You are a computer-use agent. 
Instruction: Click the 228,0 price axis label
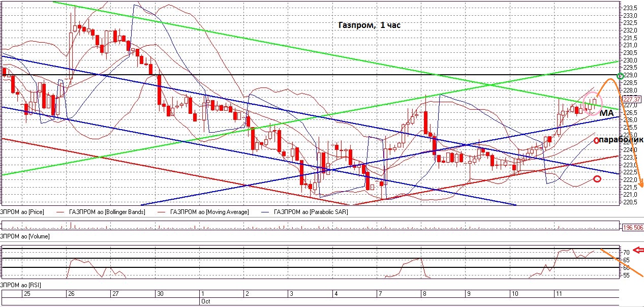pyautogui.click(x=631, y=90)
